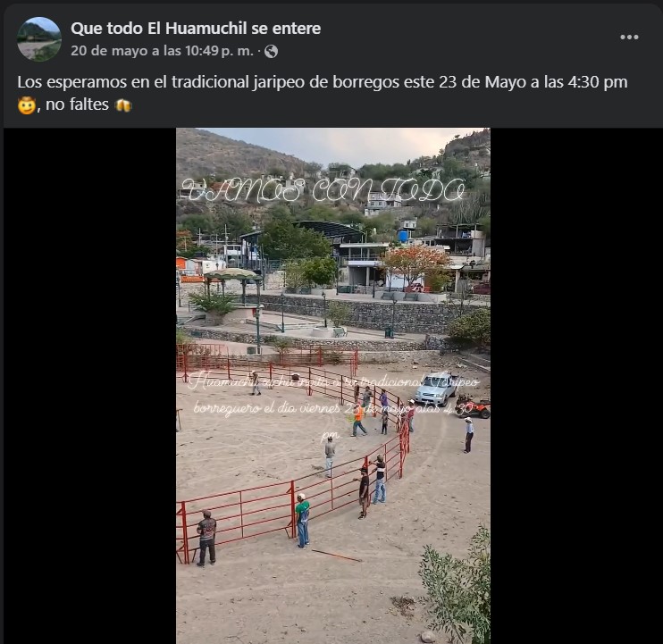Click the caption text about jaripeo de borregos

[323, 82]
